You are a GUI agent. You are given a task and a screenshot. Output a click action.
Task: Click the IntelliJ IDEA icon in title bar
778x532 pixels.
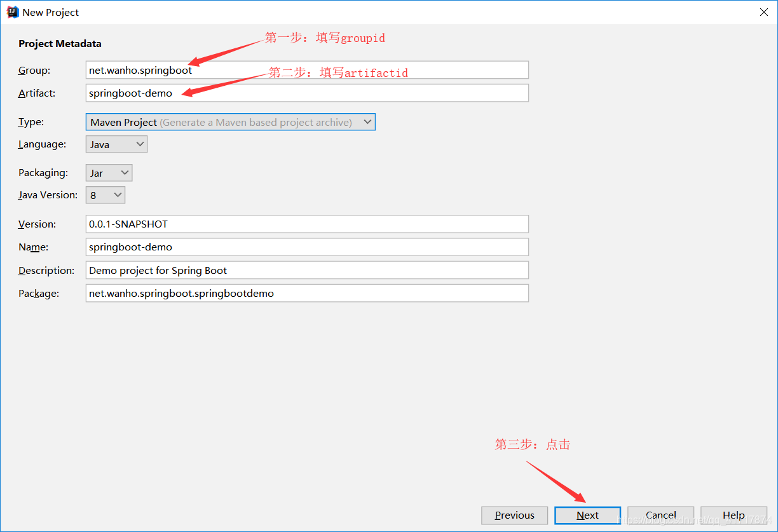point(11,12)
